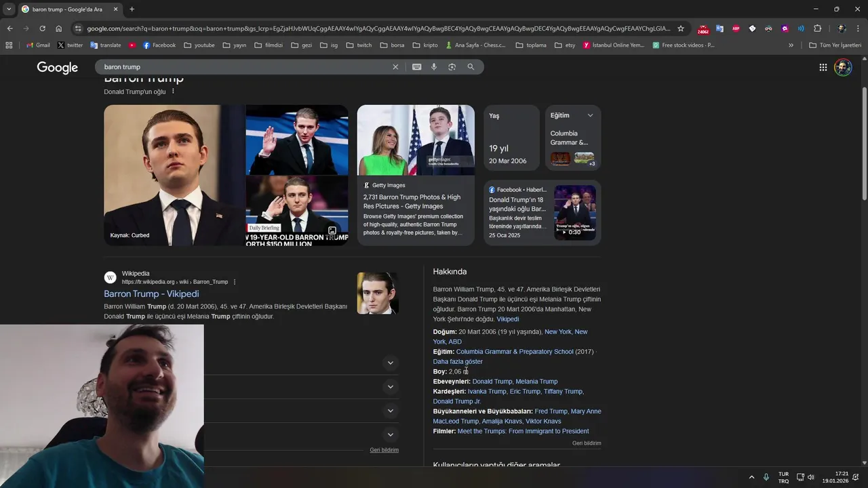Open the Wikipedia result thumbnail image
The height and width of the screenshot is (488, 868).
coord(378,293)
